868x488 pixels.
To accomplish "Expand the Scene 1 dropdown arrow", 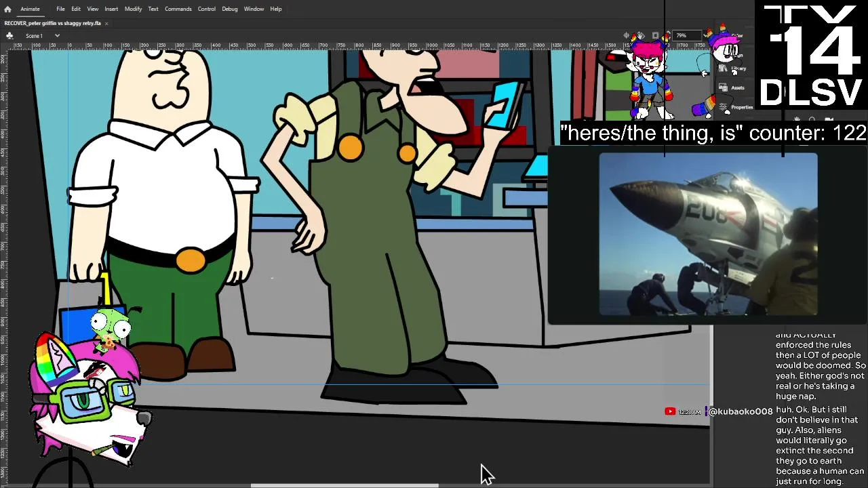I will coord(57,35).
